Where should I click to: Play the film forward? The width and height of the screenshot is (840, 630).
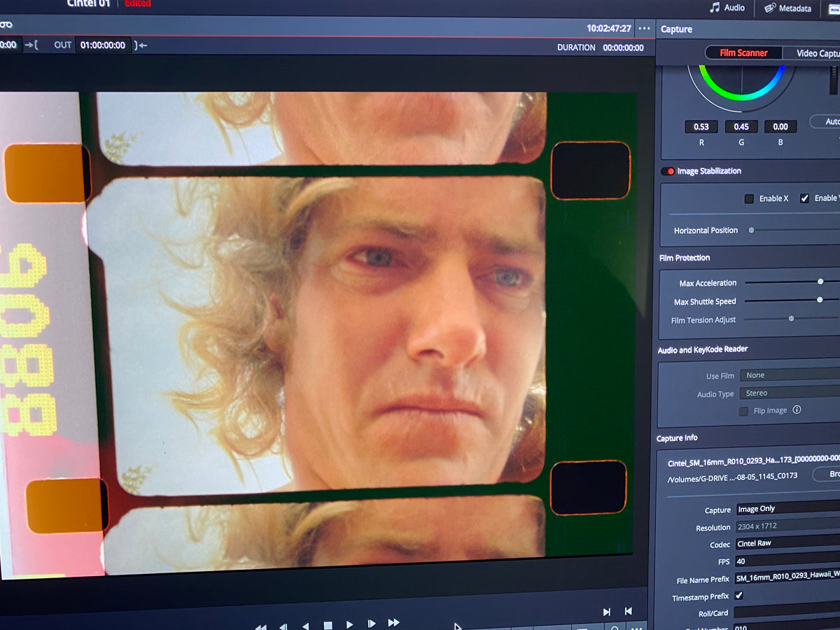pos(349,624)
